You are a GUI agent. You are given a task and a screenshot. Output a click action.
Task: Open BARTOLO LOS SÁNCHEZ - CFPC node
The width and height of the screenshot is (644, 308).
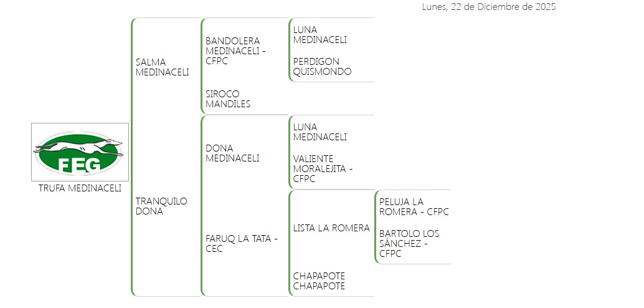click(409, 243)
